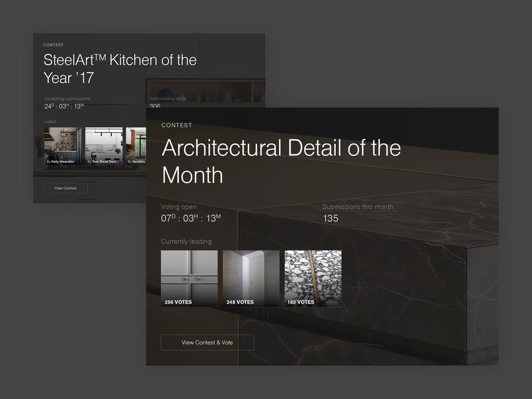Open Neri&Hu kitchen submission thumbnail

tap(136, 146)
